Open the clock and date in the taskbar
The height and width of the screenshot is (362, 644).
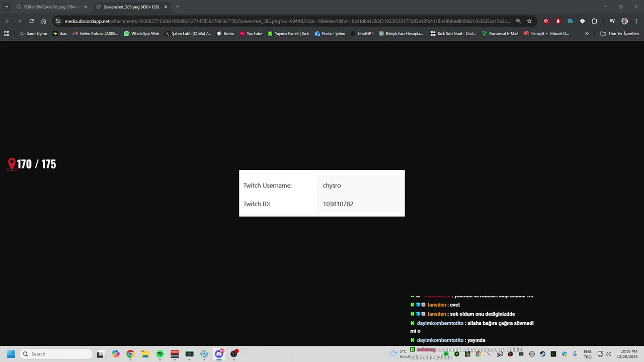coord(629,354)
